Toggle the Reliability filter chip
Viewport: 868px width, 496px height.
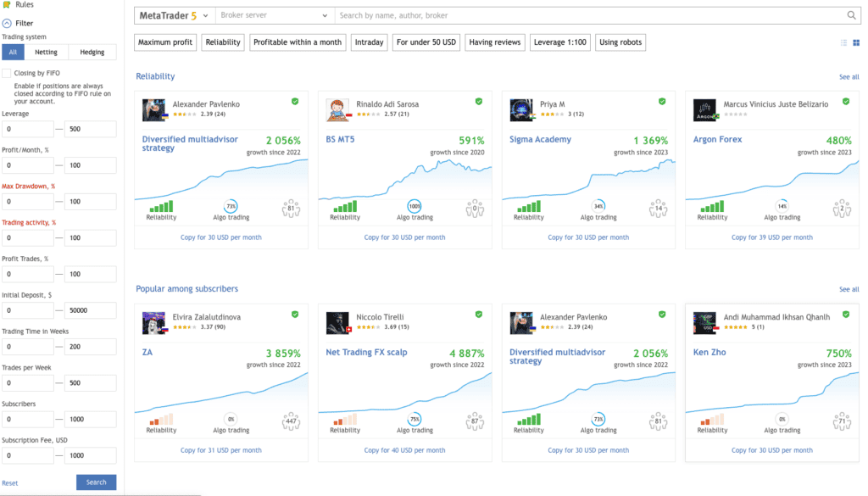(x=223, y=42)
